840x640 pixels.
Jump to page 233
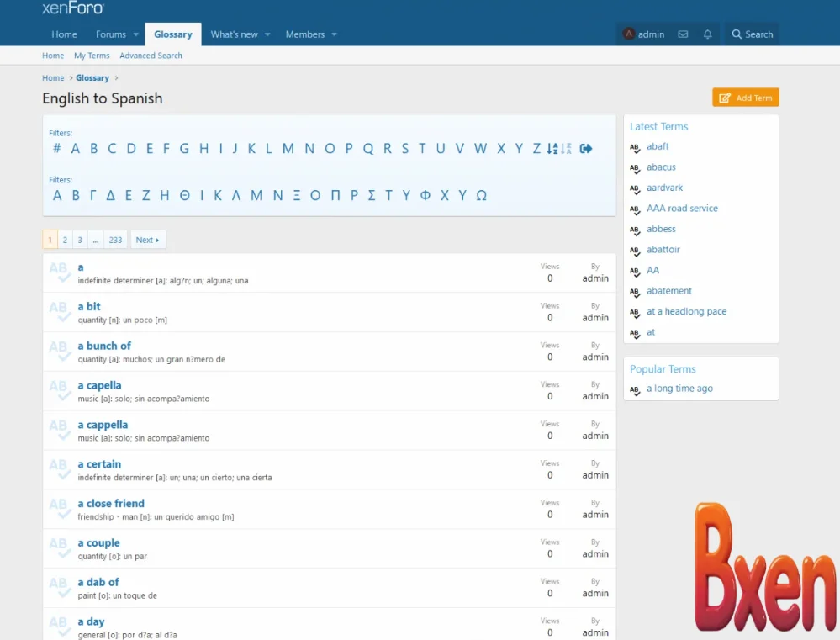[x=115, y=240]
